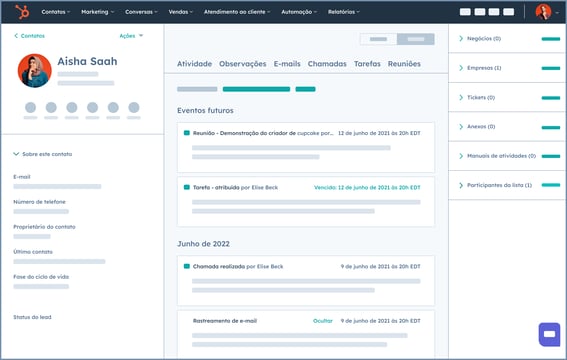Switch to the Chamadas tab
The image size is (567, 360).
(x=327, y=64)
